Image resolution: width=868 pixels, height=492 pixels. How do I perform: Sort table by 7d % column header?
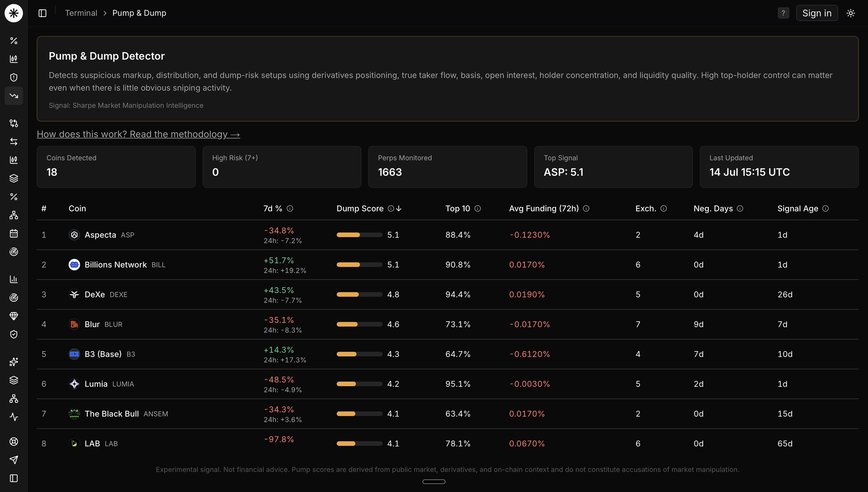click(x=273, y=208)
